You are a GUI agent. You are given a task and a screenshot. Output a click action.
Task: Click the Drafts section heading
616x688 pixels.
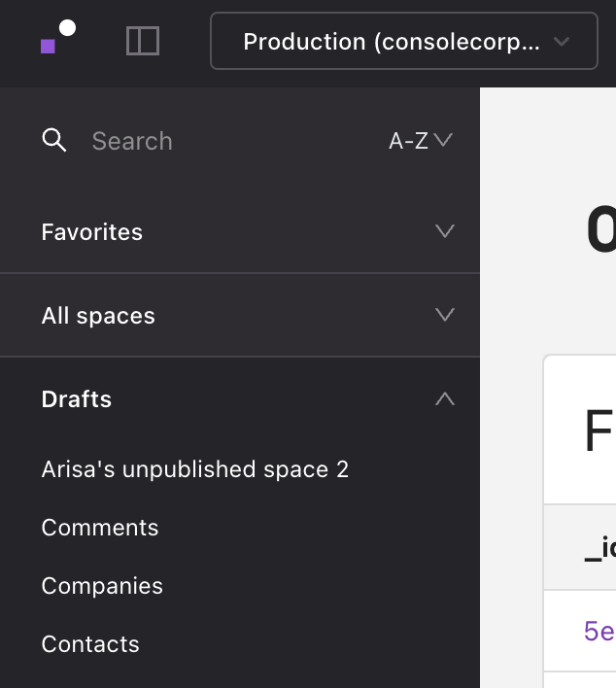(77, 399)
